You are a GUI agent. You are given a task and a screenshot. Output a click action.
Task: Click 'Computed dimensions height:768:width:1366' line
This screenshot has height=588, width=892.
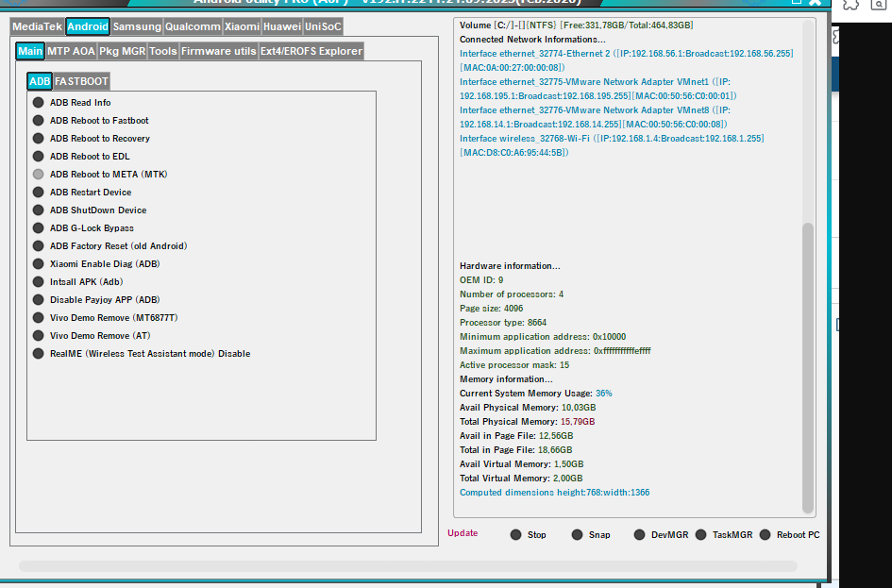click(x=555, y=493)
